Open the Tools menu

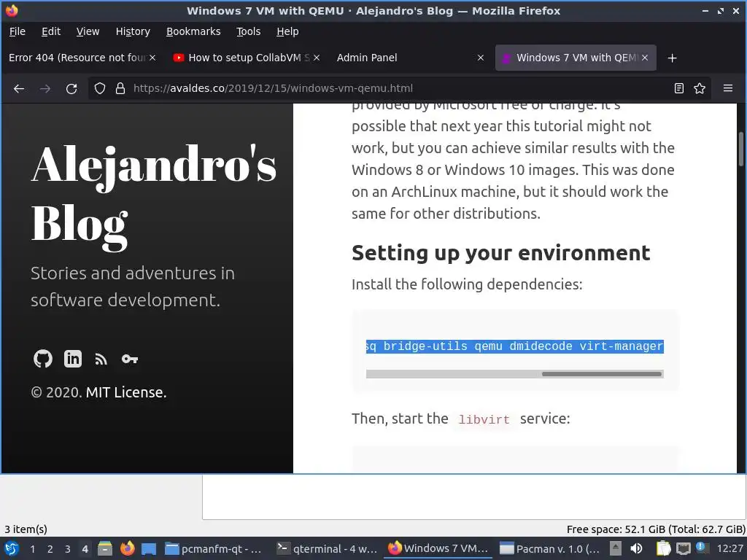[x=249, y=31]
